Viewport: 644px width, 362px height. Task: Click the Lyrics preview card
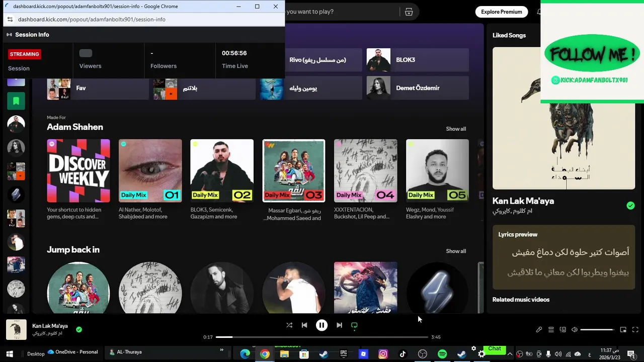coord(563,257)
